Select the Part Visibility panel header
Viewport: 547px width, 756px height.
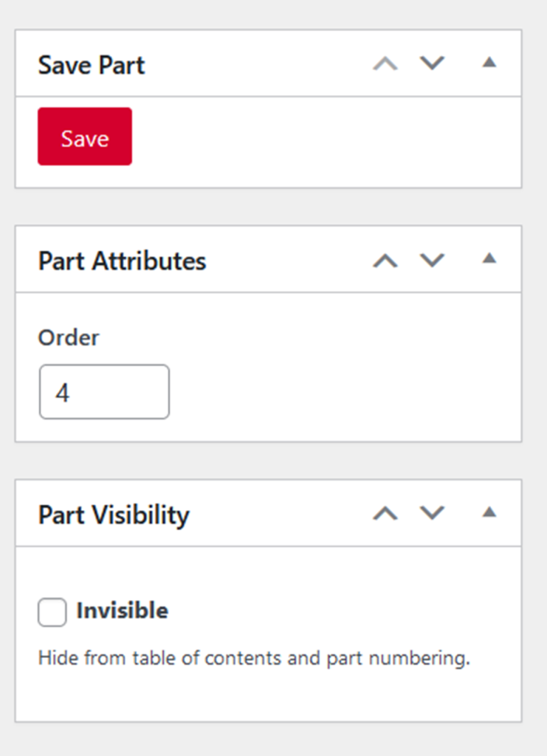[x=114, y=515]
